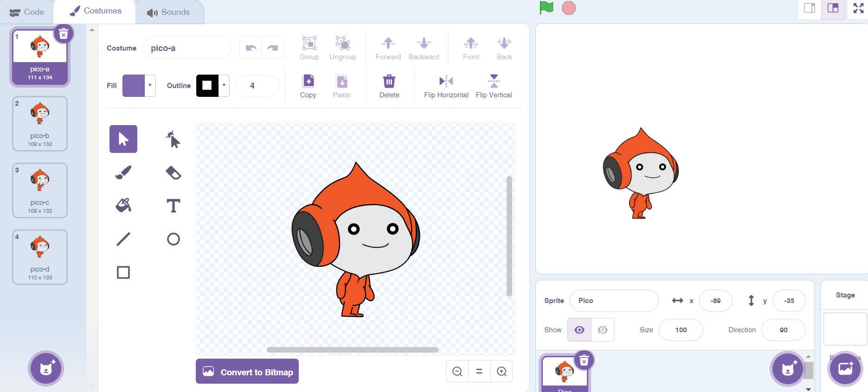The height and width of the screenshot is (392, 868).
Task: Select the Circle tool
Action: [x=173, y=239]
